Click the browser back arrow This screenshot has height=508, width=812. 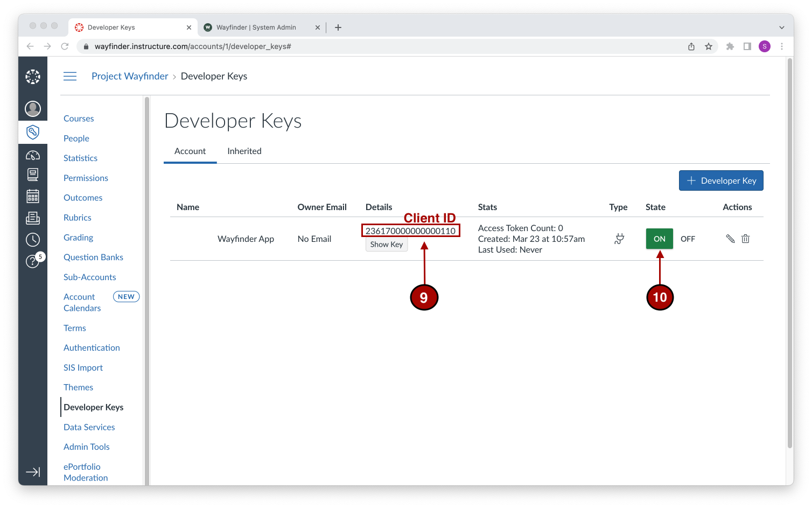pyautogui.click(x=30, y=46)
